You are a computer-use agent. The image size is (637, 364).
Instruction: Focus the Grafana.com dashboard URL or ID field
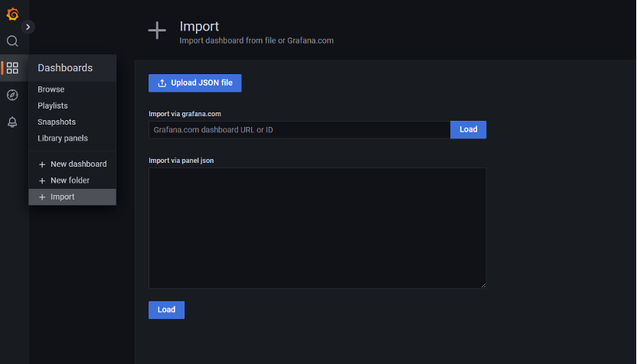click(x=299, y=130)
